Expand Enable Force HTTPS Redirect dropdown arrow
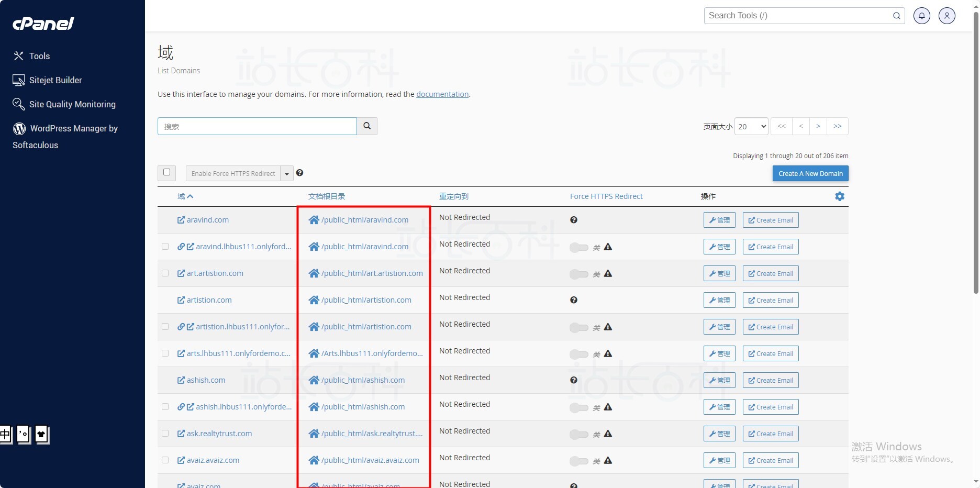Image resolution: width=980 pixels, height=488 pixels. coord(287,174)
